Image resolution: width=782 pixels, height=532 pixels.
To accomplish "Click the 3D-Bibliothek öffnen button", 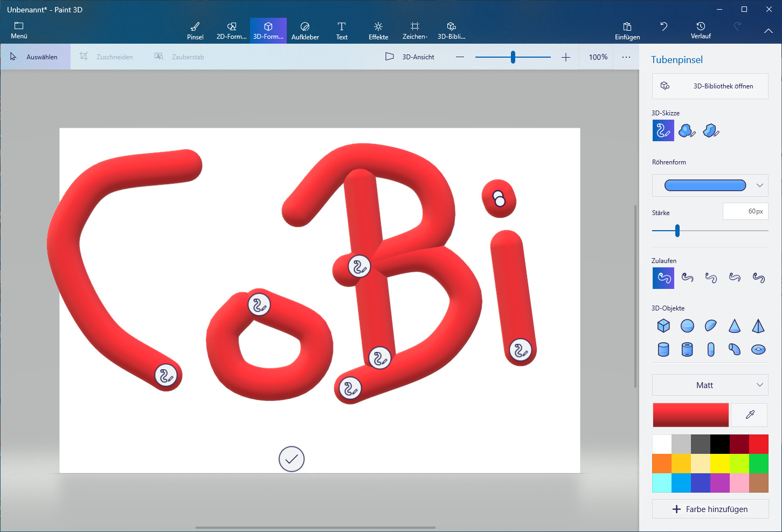I will click(x=709, y=86).
